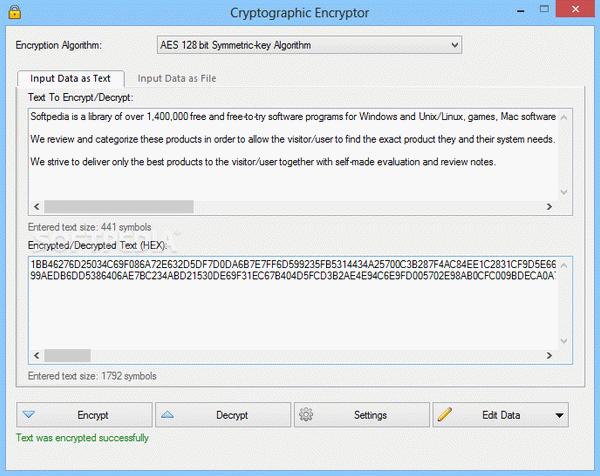Click the padlock application icon in title bar
The image size is (600, 476).
pyautogui.click(x=15, y=12)
